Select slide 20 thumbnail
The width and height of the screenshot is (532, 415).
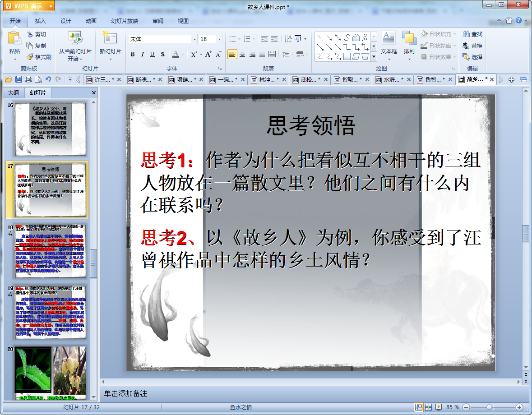51,373
